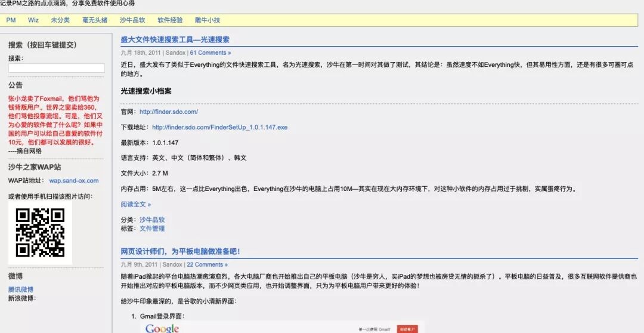This screenshot has width=644, height=333.
Task: Open post 网页设计师们，为平板电脑做准备吧！
Action: click(x=180, y=252)
